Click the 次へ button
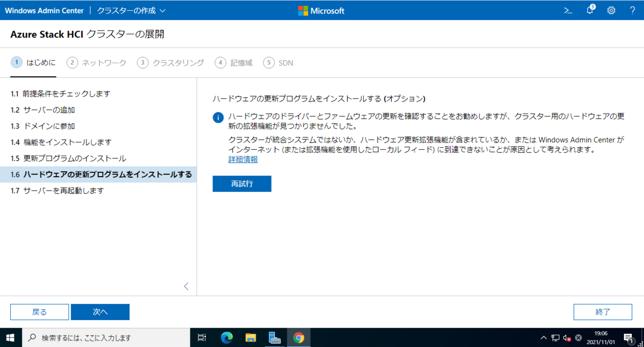Screen dimensions: 644x347 click(100, 312)
